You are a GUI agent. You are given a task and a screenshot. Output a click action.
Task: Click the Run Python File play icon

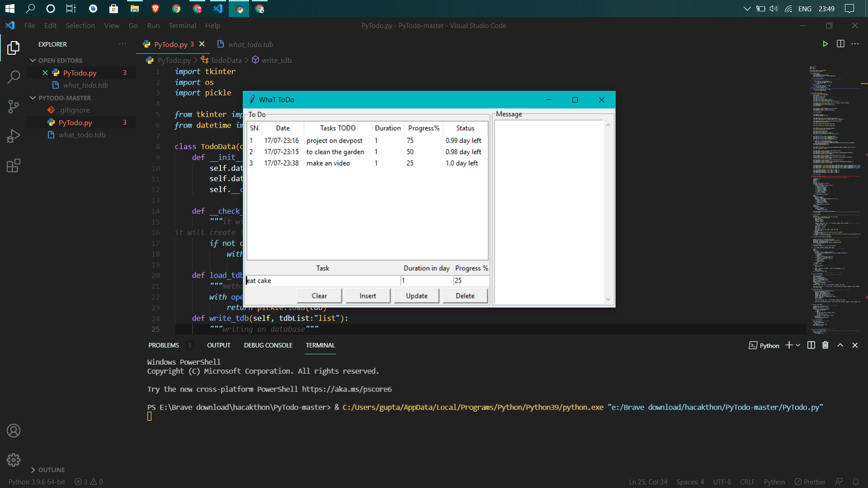[825, 44]
